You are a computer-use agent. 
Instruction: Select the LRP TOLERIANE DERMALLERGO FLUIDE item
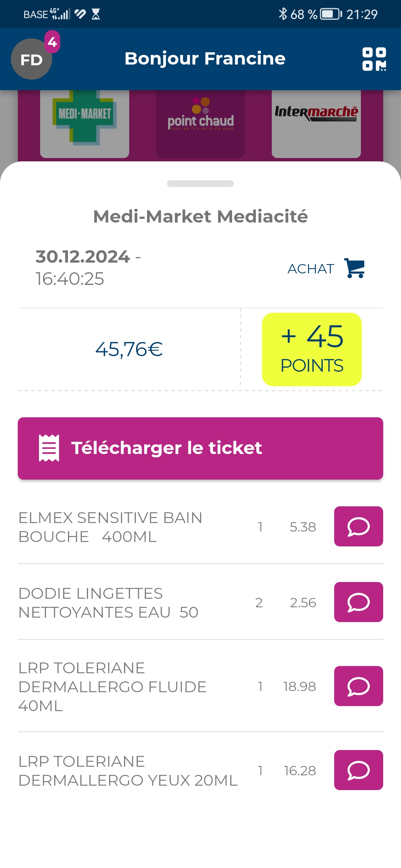click(x=113, y=687)
